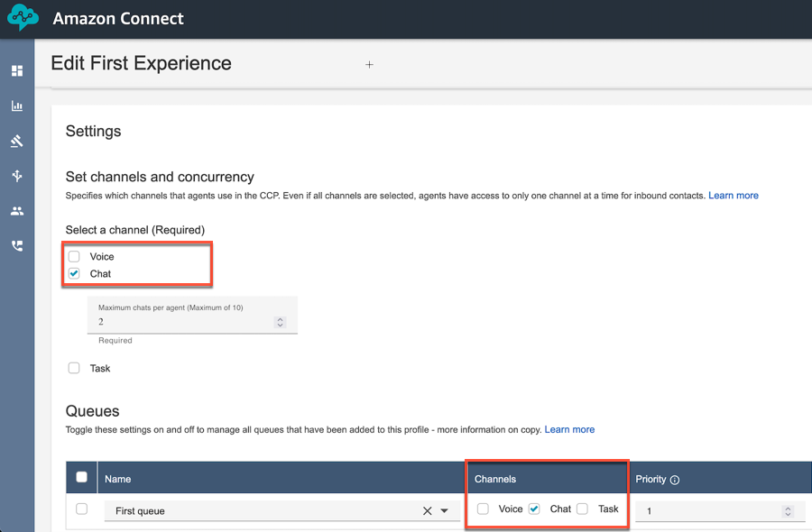Enable the Voice channel checkbox in Settings
This screenshot has height=532, width=812.
pos(74,256)
